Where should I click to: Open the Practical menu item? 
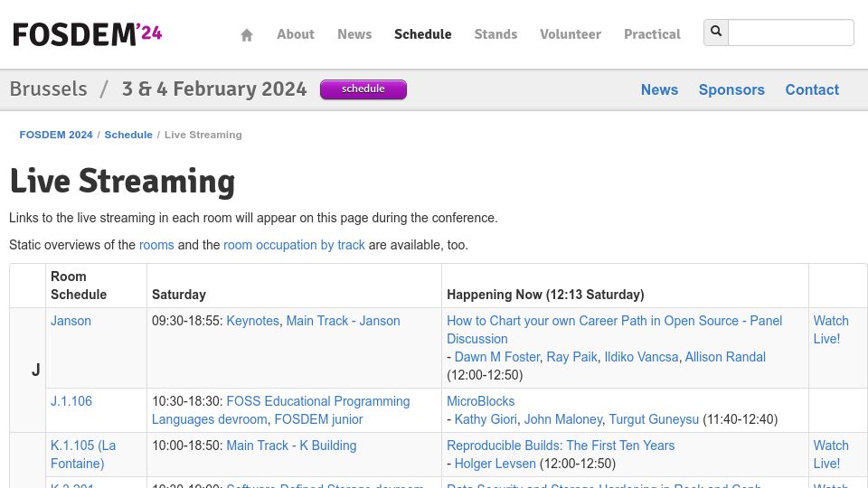click(652, 34)
